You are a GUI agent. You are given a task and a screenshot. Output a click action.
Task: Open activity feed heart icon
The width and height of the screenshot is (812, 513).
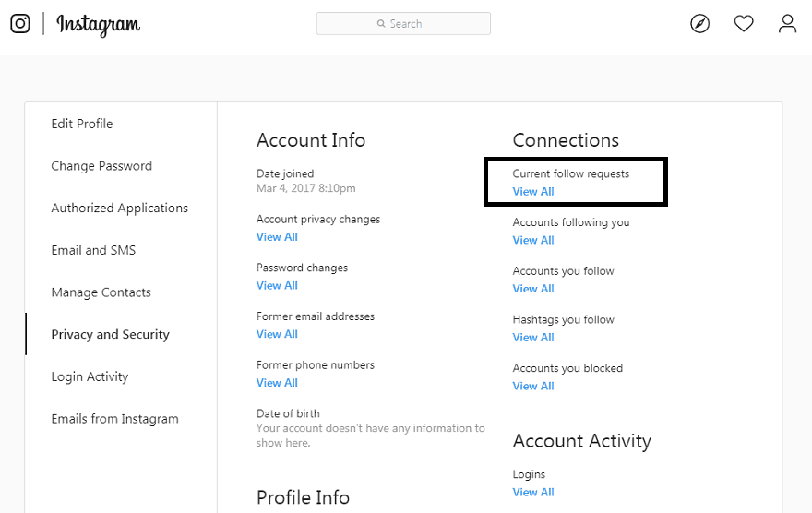pos(744,24)
